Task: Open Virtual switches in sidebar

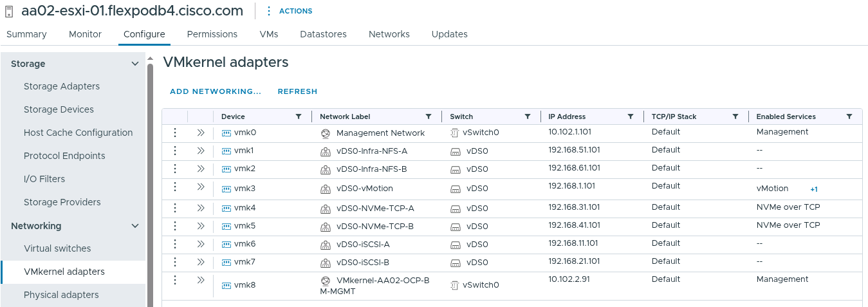Action: (57, 248)
